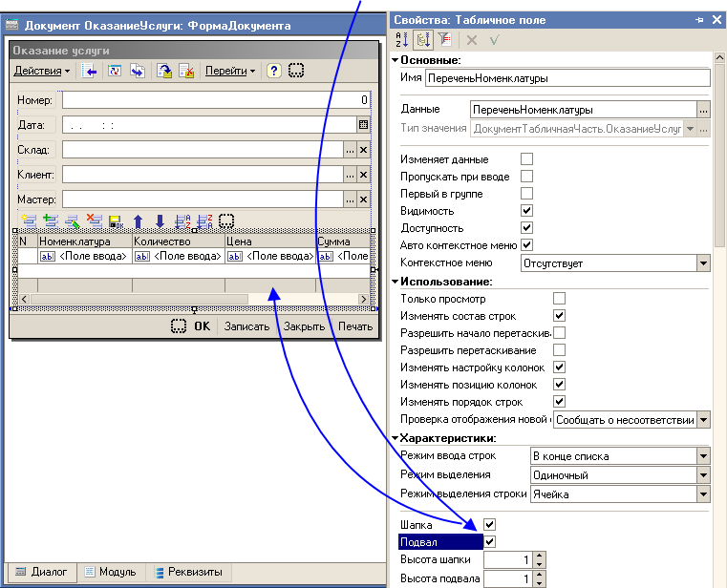The image size is (727, 588).
Task: Click the Имя input field
Action: (x=567, y=79)
